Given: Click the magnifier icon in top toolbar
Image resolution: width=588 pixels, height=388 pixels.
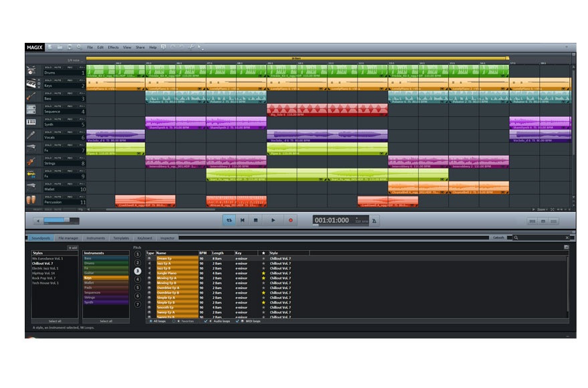Looking at the screenshot, I should [79, 47].
